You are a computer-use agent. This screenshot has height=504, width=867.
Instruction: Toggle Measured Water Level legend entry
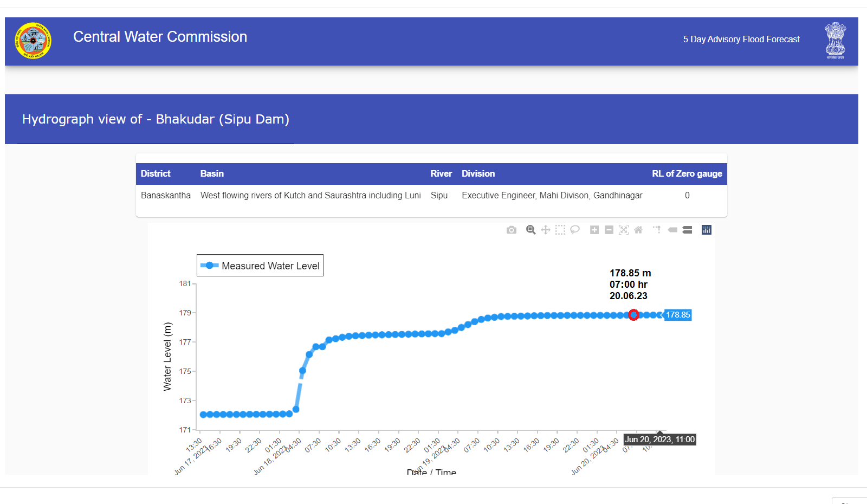(260, 266)
